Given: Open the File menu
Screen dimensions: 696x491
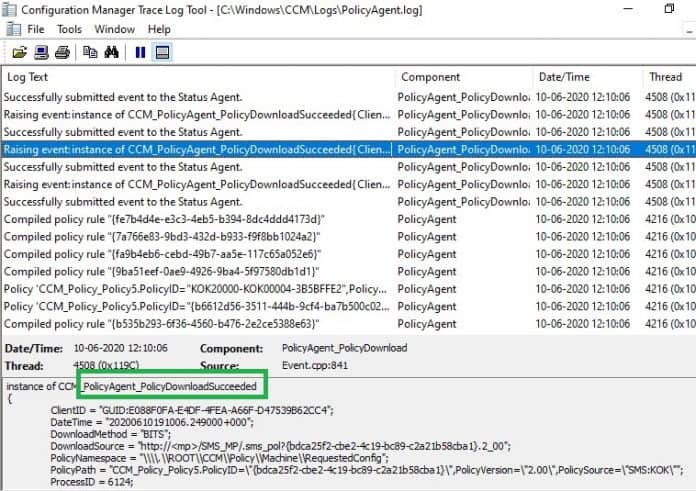Looking at the screenshot, I should pyautogui.click(x=36, y=29).
